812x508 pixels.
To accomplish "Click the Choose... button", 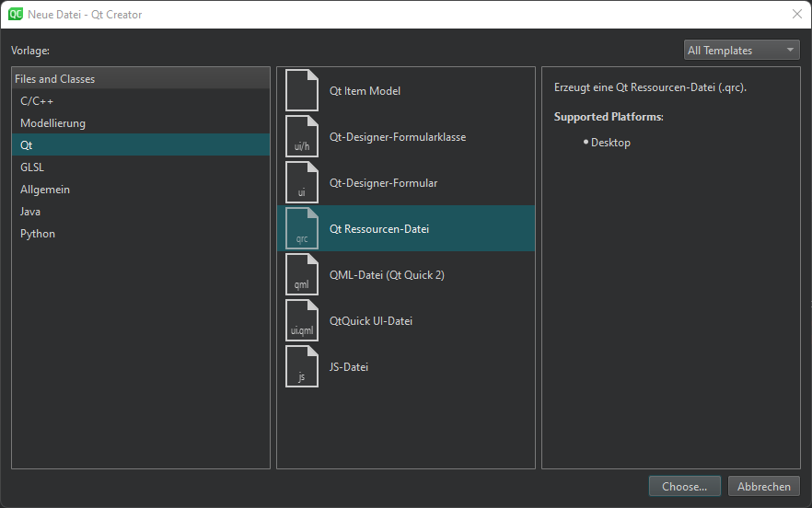I will [x=685, y=486].
